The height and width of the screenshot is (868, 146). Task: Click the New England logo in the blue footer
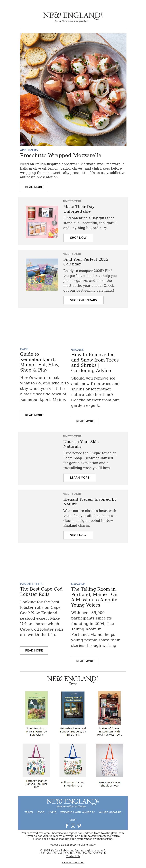[73, 803]
